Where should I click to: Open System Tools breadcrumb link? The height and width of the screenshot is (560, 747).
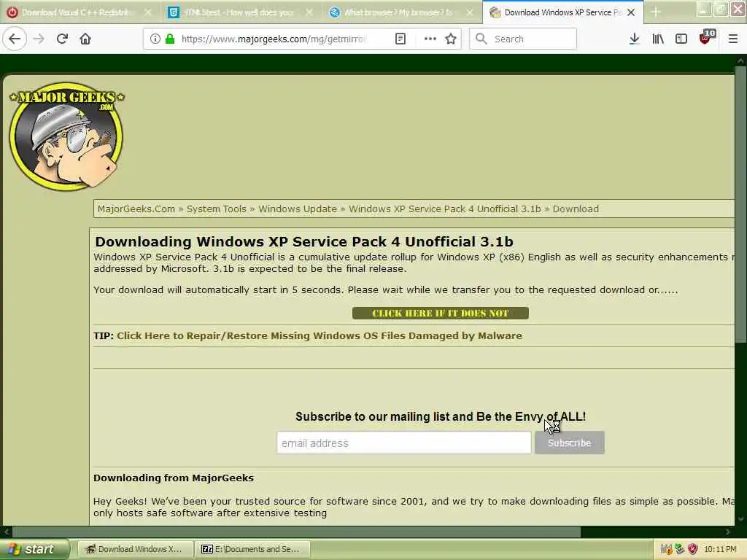point(216,209)
